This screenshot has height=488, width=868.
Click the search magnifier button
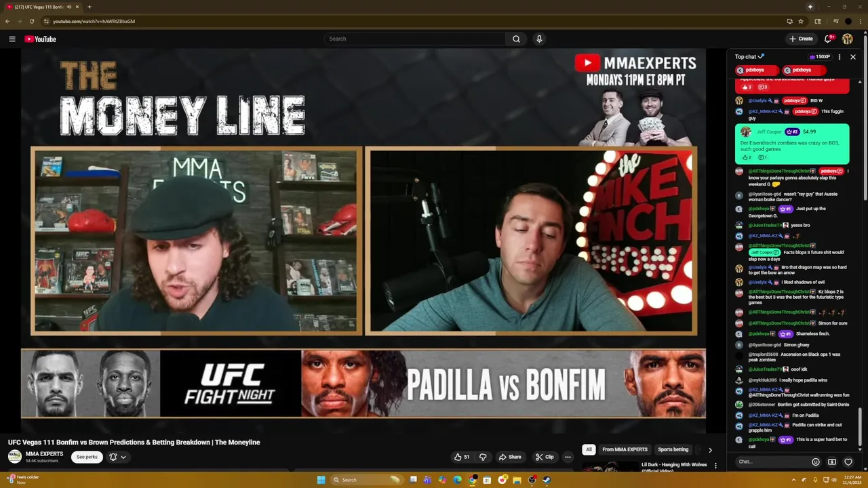point(516,39)
